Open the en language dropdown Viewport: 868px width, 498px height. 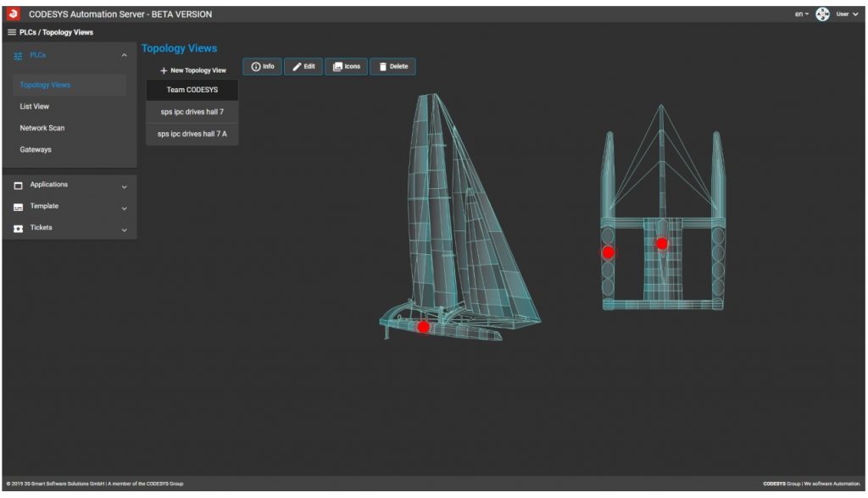tap(801, 14)
